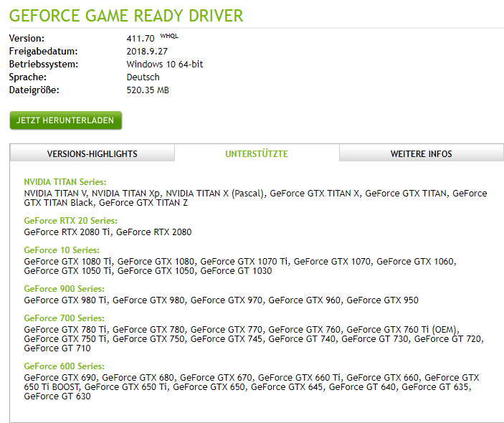Click GeForce GTX 970 entry

point(227,300)
